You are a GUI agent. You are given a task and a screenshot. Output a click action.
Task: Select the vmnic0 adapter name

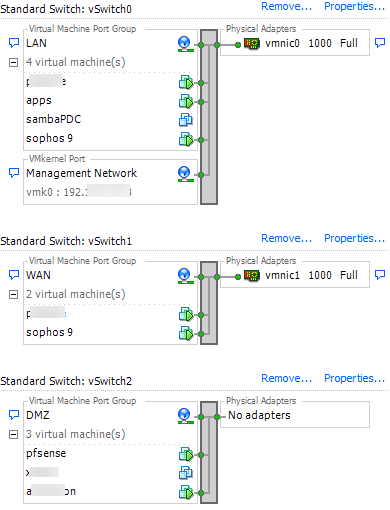[x=282, y=43]
